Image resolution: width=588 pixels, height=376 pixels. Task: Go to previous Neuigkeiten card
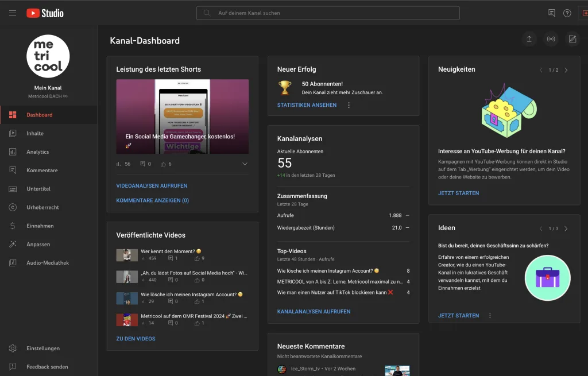coord(541,70)
